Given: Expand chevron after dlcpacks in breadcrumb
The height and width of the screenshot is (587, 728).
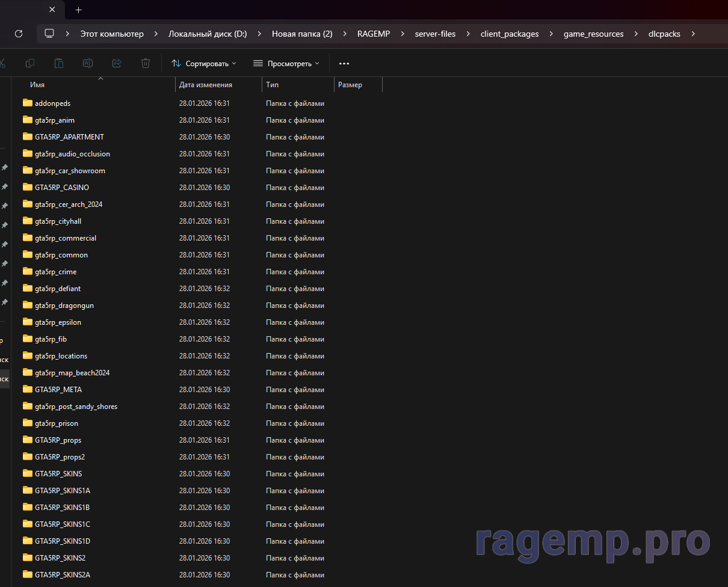Looking at the screenshot, I should tap(693, 34).
